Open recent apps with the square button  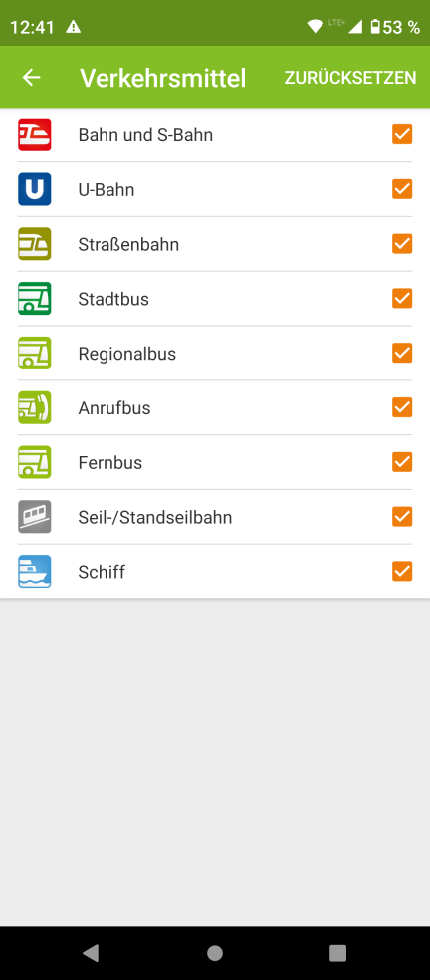[x=338, y=953]
